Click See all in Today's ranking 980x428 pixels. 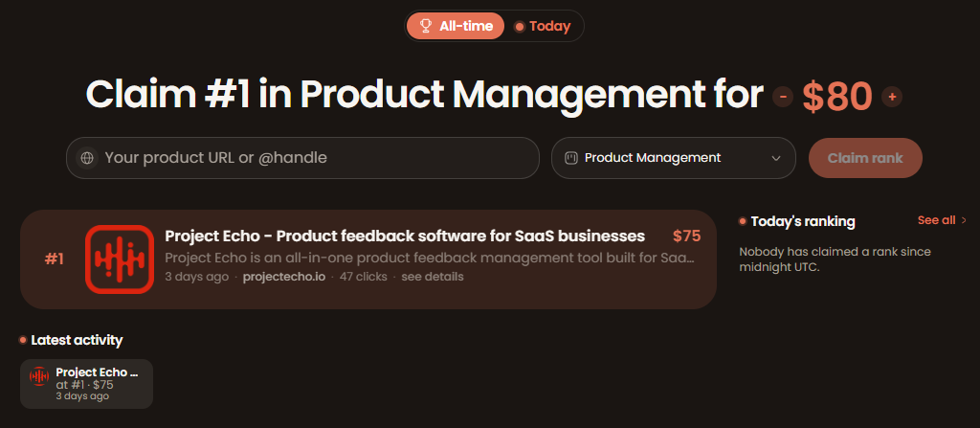coord(936,220)
